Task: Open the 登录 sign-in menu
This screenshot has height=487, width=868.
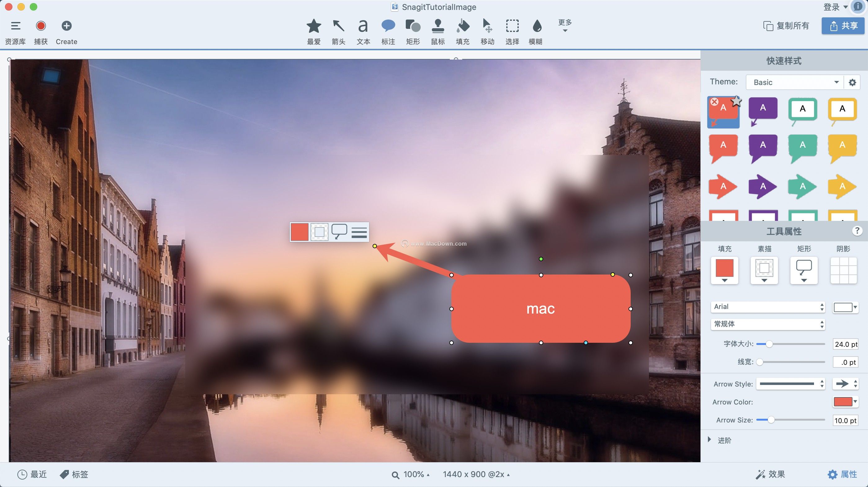Action: 835,7
